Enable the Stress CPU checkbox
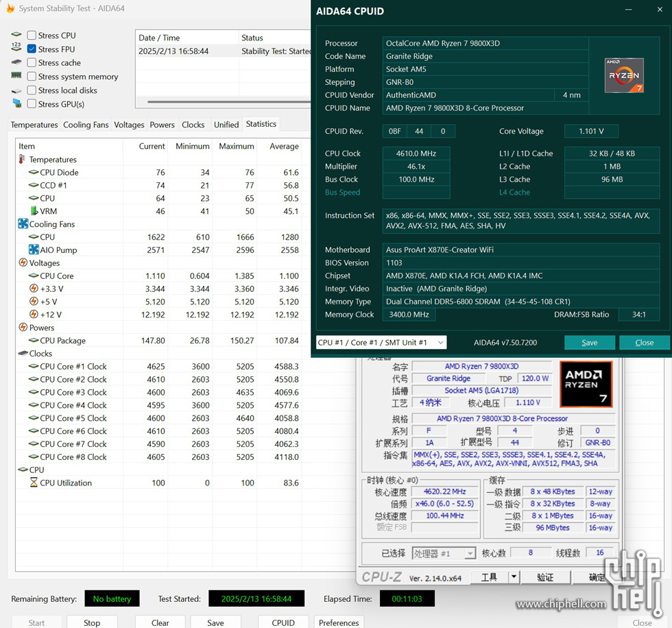672x628 pixels. coord(32,35)
